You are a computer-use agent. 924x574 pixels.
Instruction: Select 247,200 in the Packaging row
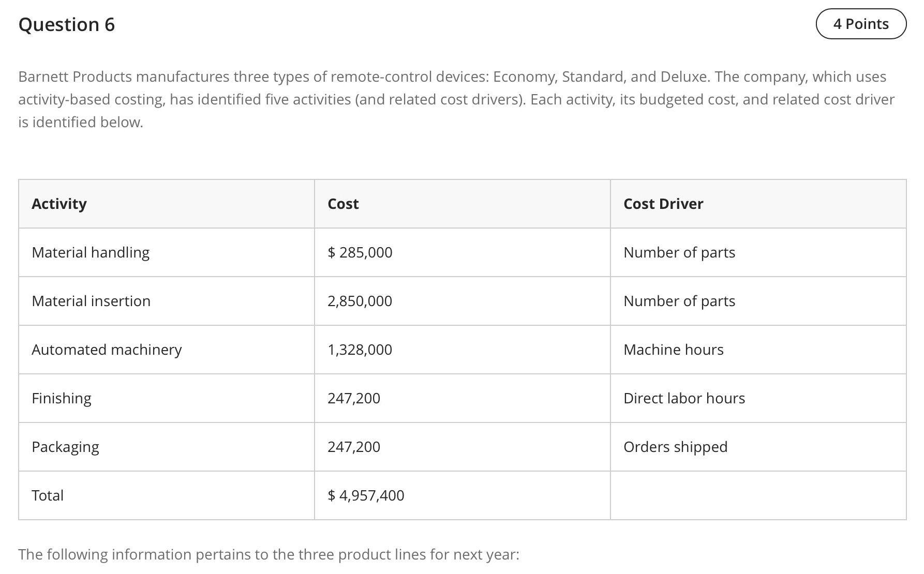[x=462, y=447]
